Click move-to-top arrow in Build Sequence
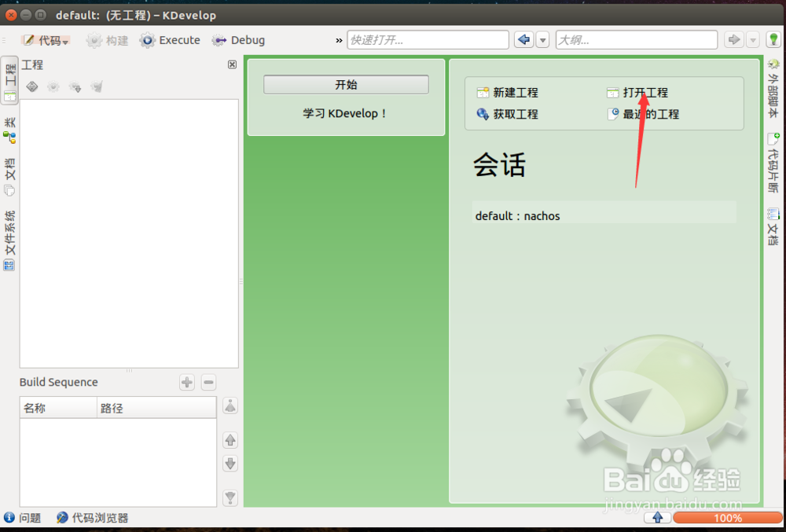The image size is (786, 532). pos(230,405)
